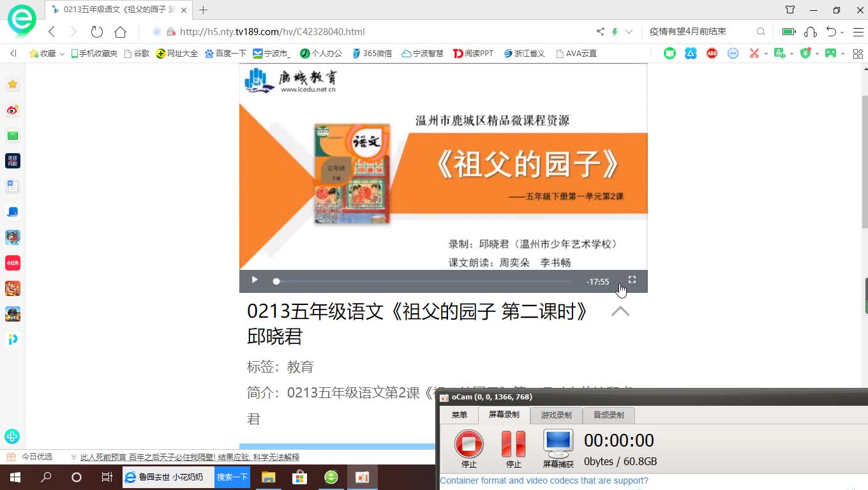Click the green yen shield icon
The image size is (868, 490).
[805, 54]
